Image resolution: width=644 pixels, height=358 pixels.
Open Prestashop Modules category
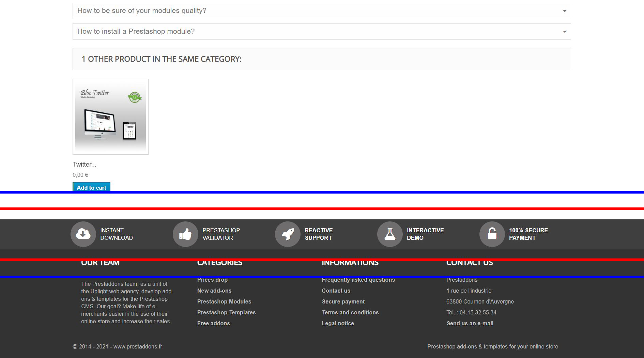coord(224,302)
